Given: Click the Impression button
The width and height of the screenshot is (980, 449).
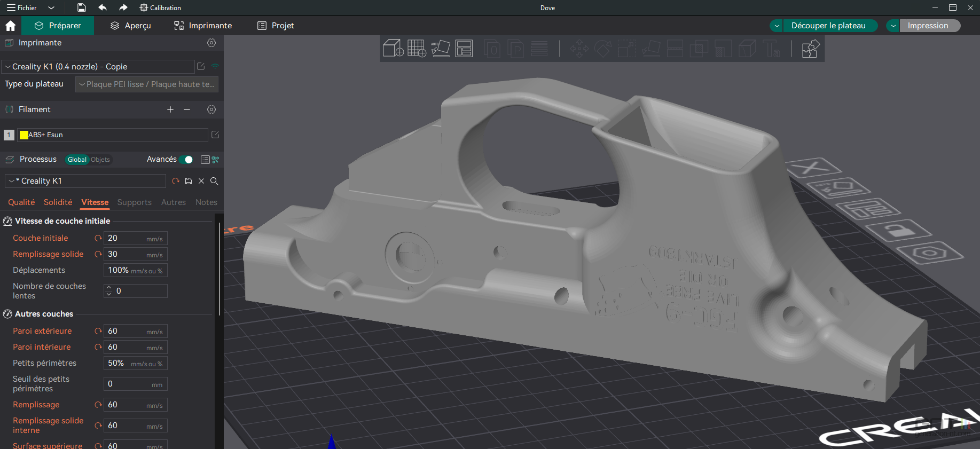Looking at the screenshot, I should [x=929, y=26].
